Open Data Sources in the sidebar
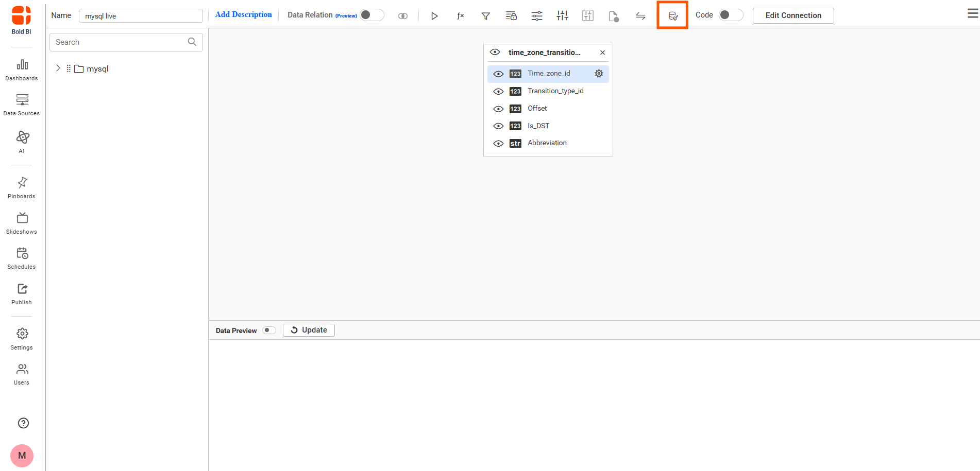The image size is (980, 471). tap(22, 105)
